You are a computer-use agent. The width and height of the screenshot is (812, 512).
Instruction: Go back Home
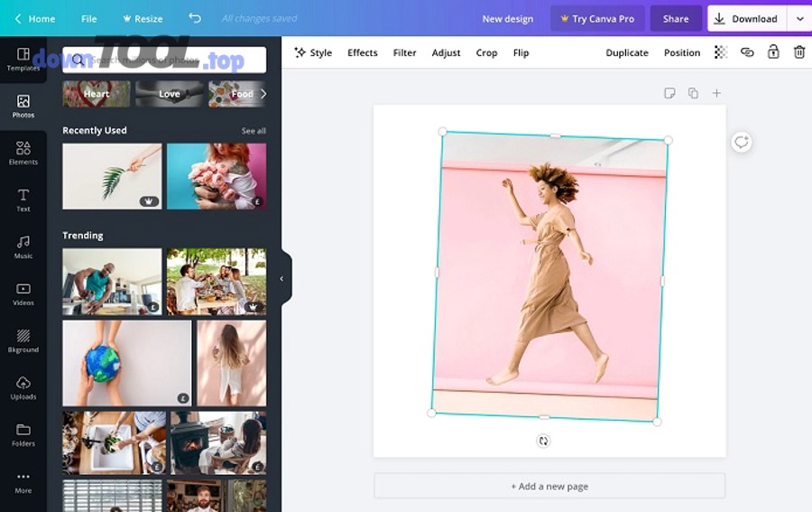[35, 19]
